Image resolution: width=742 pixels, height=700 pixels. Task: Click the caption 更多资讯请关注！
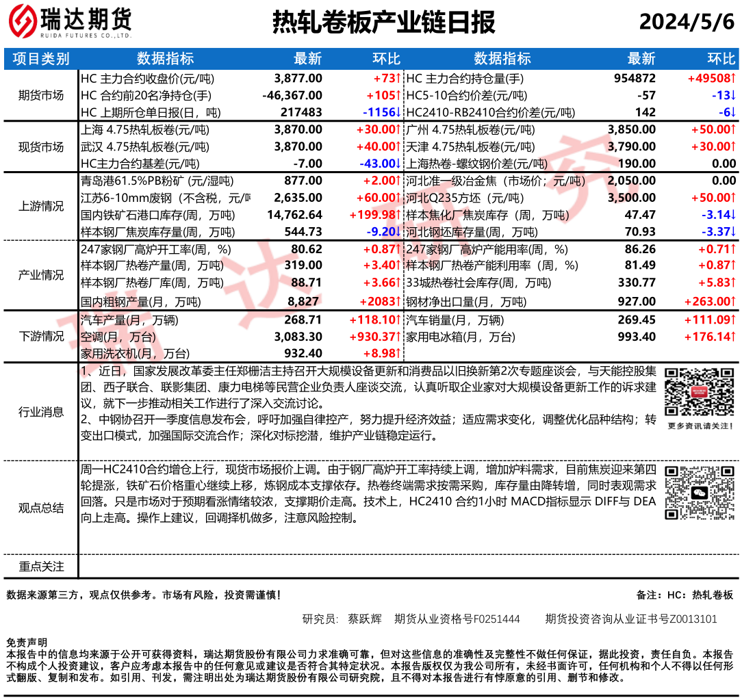point(700,426)
